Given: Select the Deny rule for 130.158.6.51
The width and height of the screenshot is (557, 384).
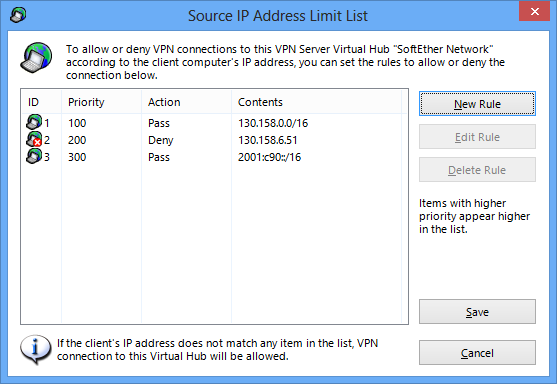Looking at the screenshot, I should (x=213, y=140).
